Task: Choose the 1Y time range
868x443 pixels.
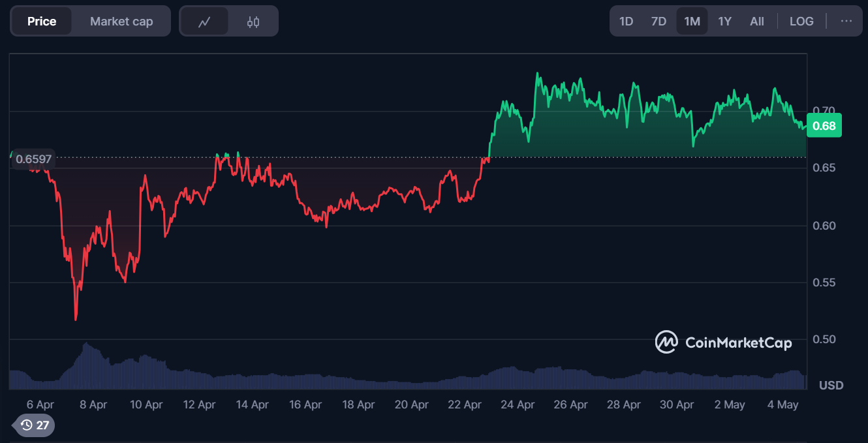Action: pos(724,21)
